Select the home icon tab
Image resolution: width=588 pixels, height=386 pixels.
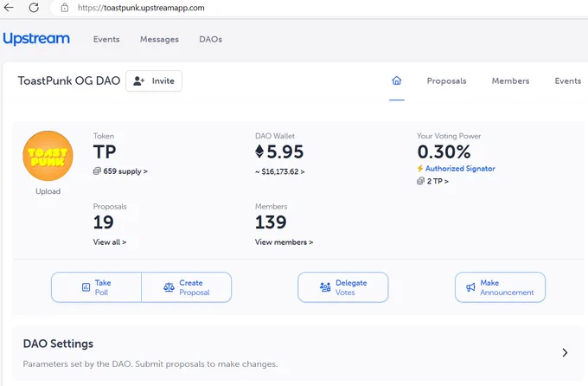click(x=397, y=80)
